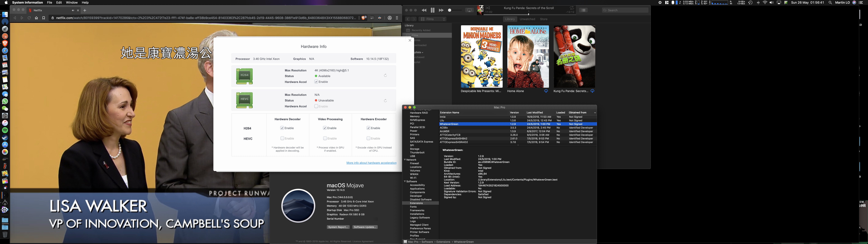The width and height of the screenshot is (868, 244).
Task: Open the Up Next list icon
Action: pos(583,10)
